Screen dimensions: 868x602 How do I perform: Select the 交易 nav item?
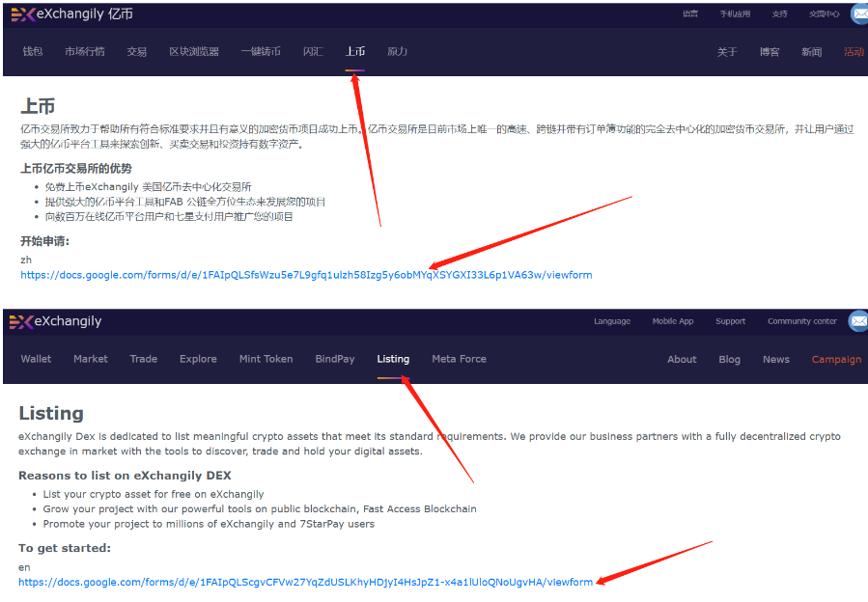(137, 51)
